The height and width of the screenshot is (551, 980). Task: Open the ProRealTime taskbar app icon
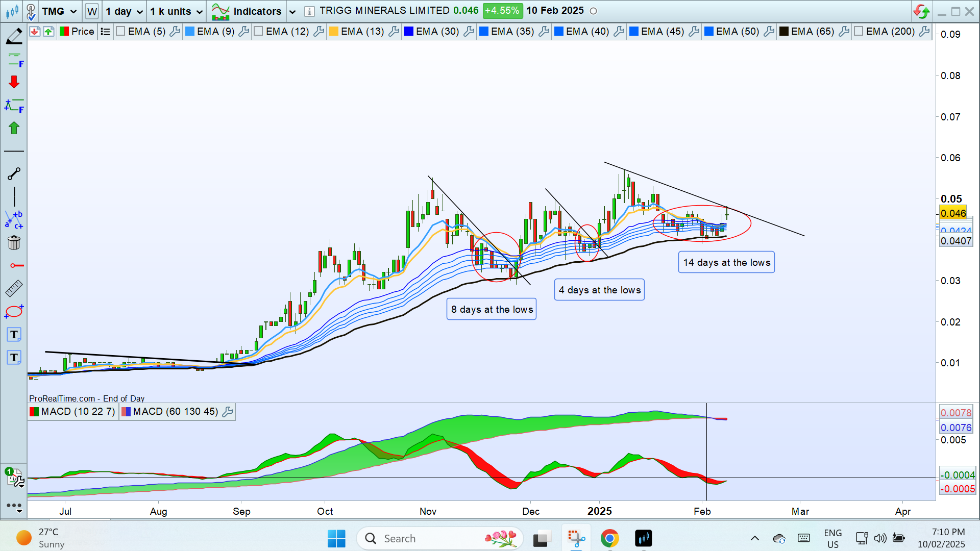[643, 538]
